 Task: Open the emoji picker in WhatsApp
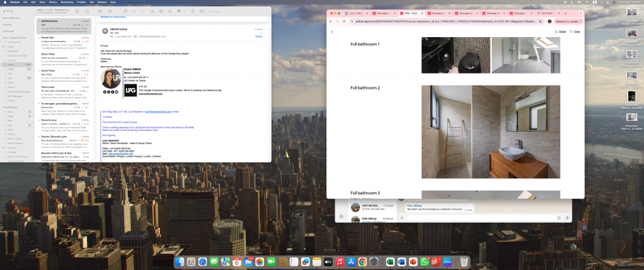(x=559, y=218)
